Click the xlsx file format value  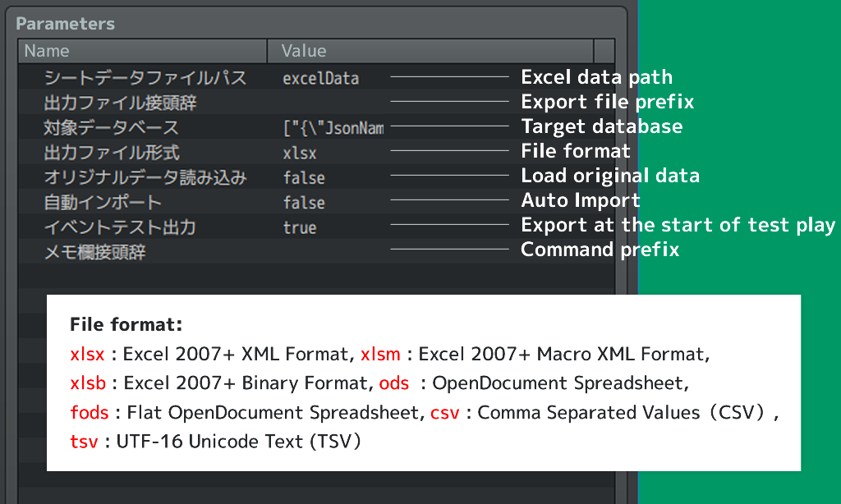[x=299, y=153]
